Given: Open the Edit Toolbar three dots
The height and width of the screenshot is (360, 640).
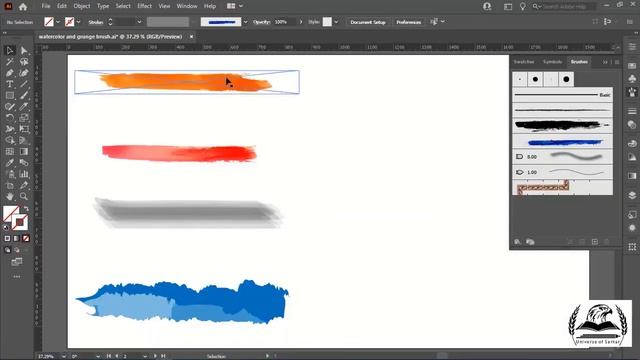Looking at the screenshot, I should 17,277.
